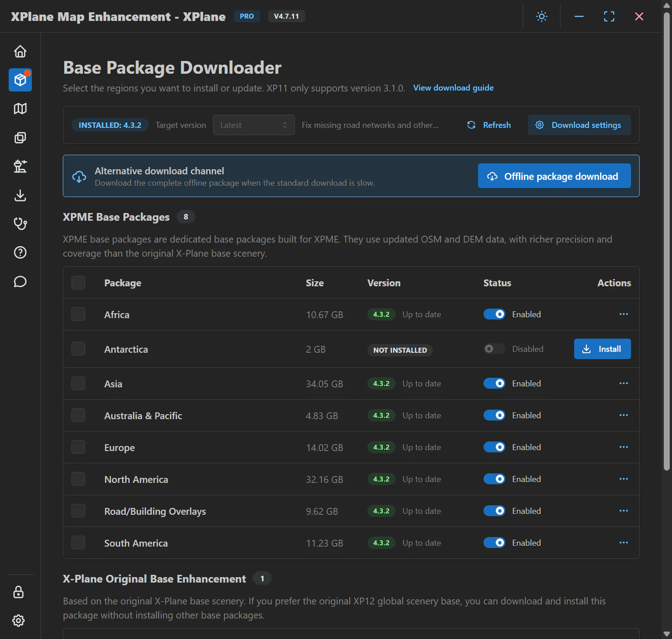Viewport: 672px width, 639px height.
Task: Open the actions menu for North America
Action: 623,479
